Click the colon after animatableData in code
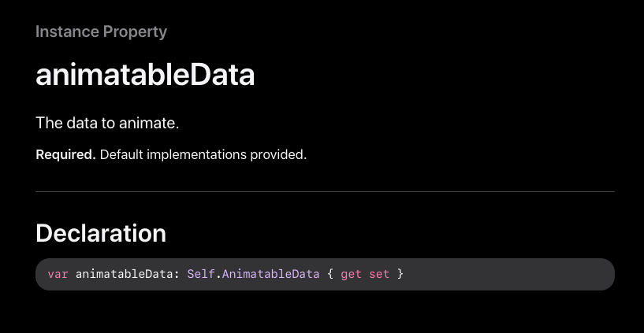The height and width of the screenshot is (333, 644). [177, 275]
